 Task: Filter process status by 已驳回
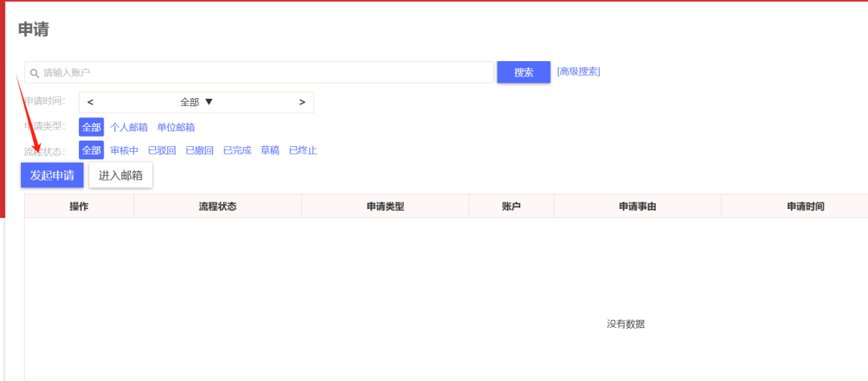coord(162,150)
